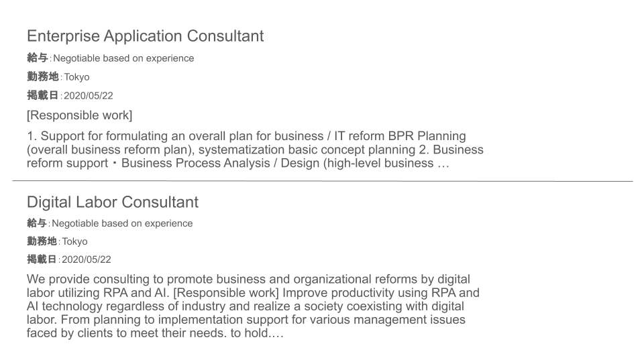Click first job's posting date 2020/05/22
Viewport: 644px width, 362px height.
[89, 96]
